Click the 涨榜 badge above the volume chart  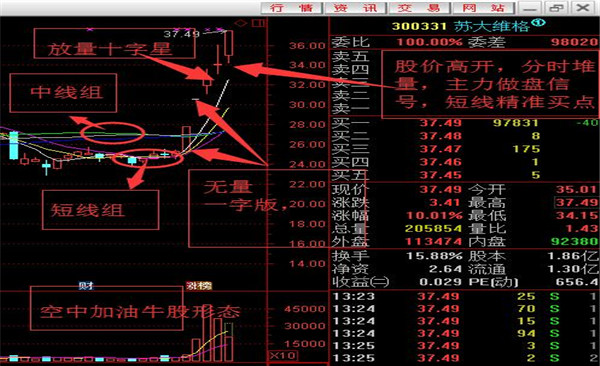tap(199, 286)
